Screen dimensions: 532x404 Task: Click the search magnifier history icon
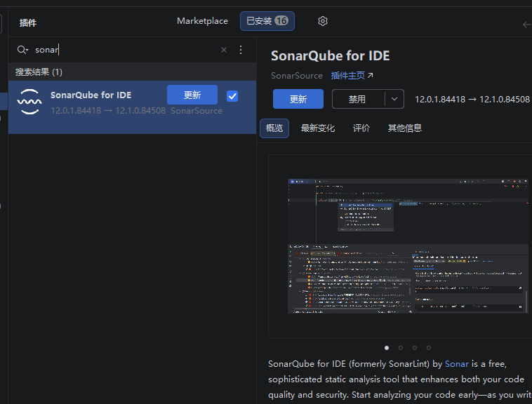tap(22, 50)
